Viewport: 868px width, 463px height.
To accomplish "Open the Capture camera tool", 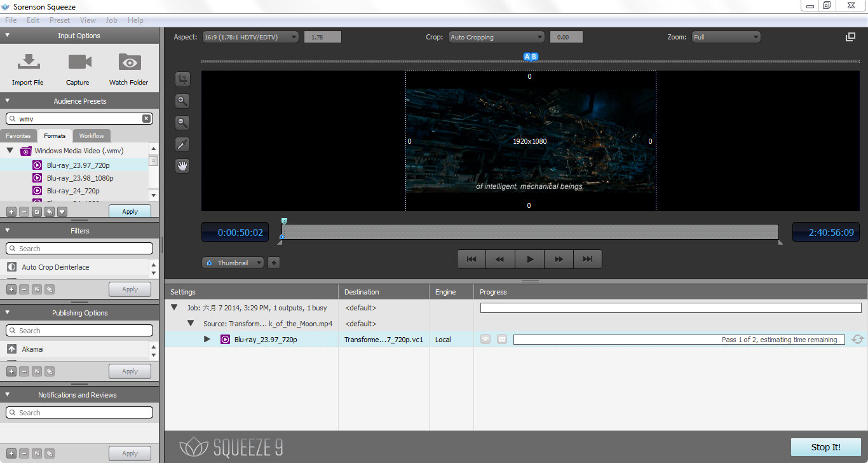I will coord(79,62).
